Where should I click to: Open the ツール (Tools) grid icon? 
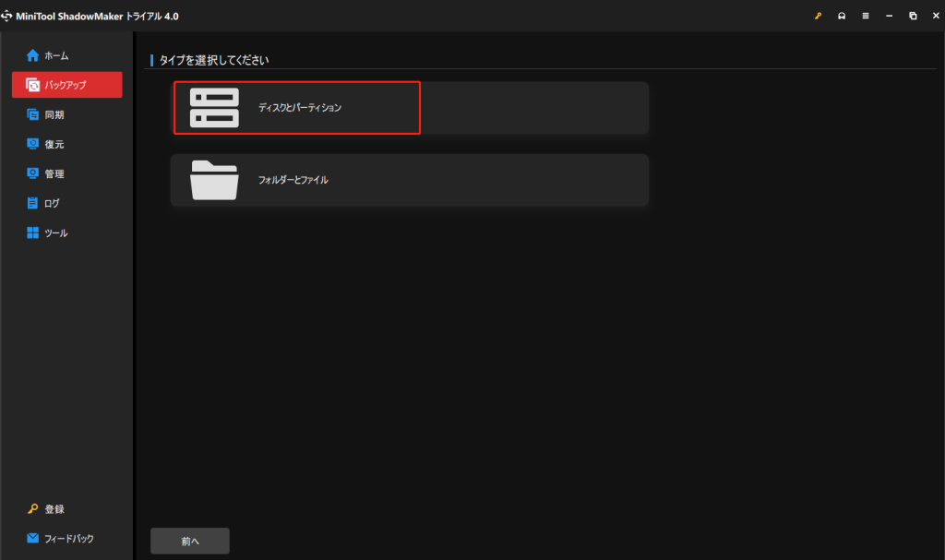33,233
